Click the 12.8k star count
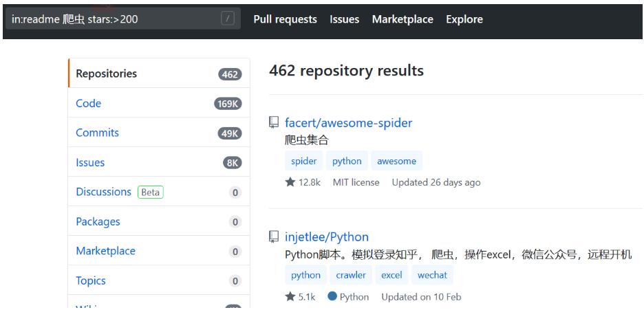This screenshot has height=310, width=644. click(x=310, y=182)
